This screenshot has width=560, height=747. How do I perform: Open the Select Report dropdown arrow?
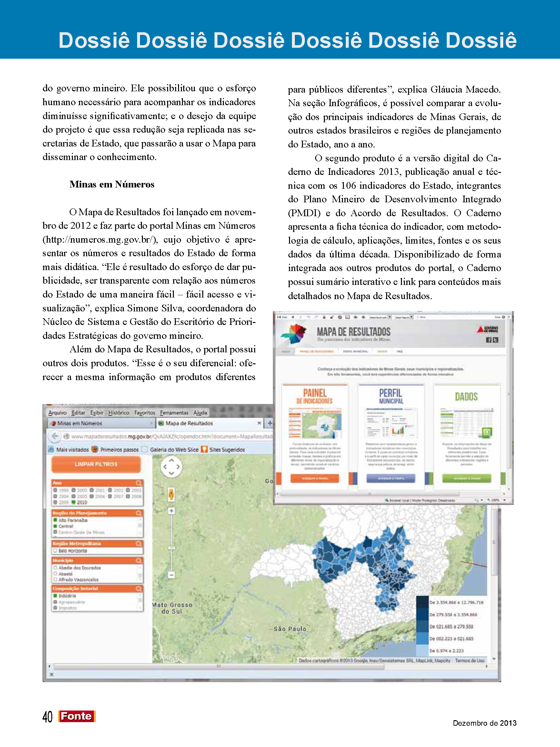click(411, 317)
